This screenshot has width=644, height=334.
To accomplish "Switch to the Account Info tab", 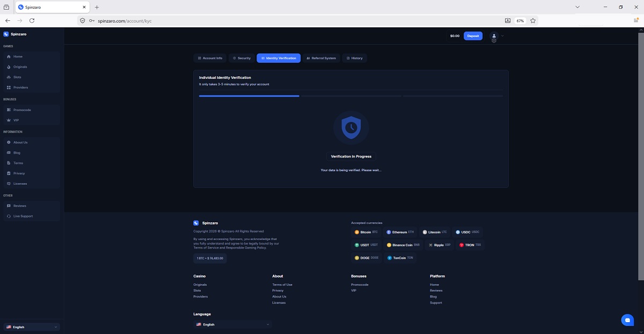I will click(210, 58).
